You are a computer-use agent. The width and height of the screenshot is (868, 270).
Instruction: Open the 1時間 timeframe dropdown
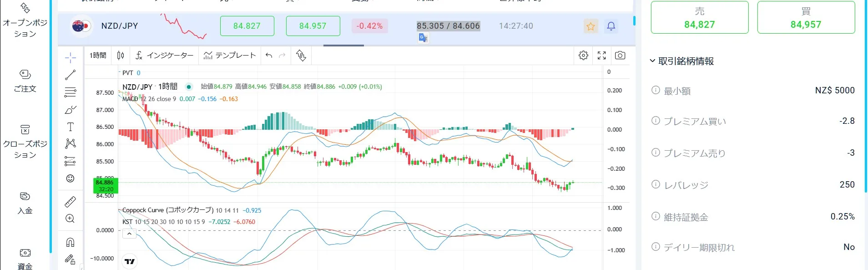(x=98, y=56)
